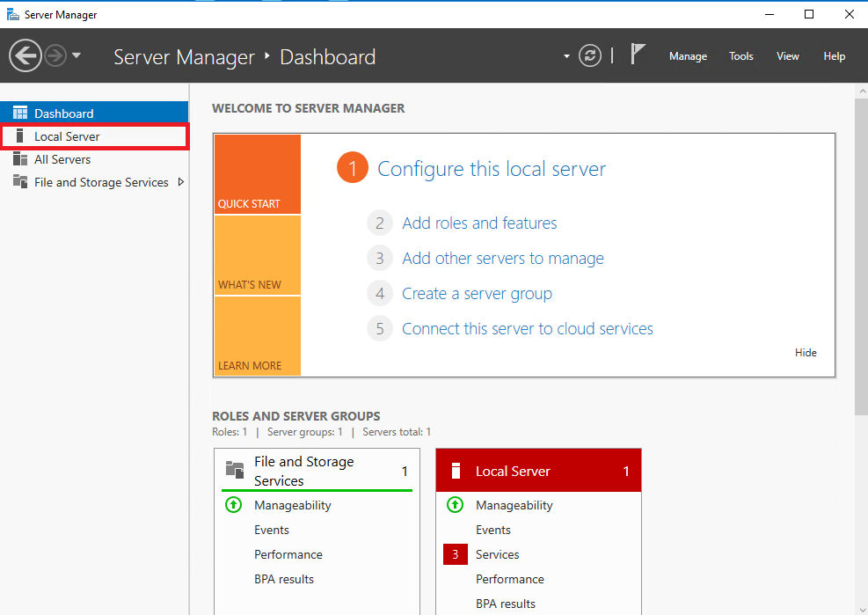Click the step 4 number circle
868x615 pixels.
pos(380,294)
